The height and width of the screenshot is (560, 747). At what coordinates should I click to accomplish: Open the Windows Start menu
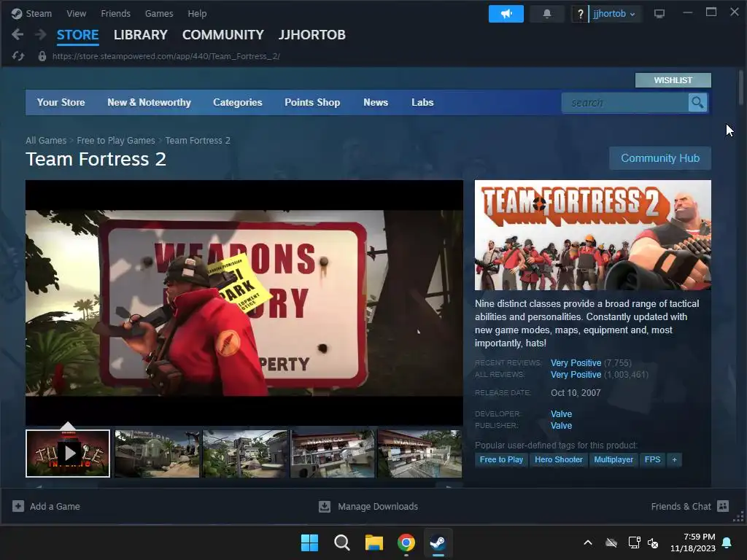click(309, 542)
